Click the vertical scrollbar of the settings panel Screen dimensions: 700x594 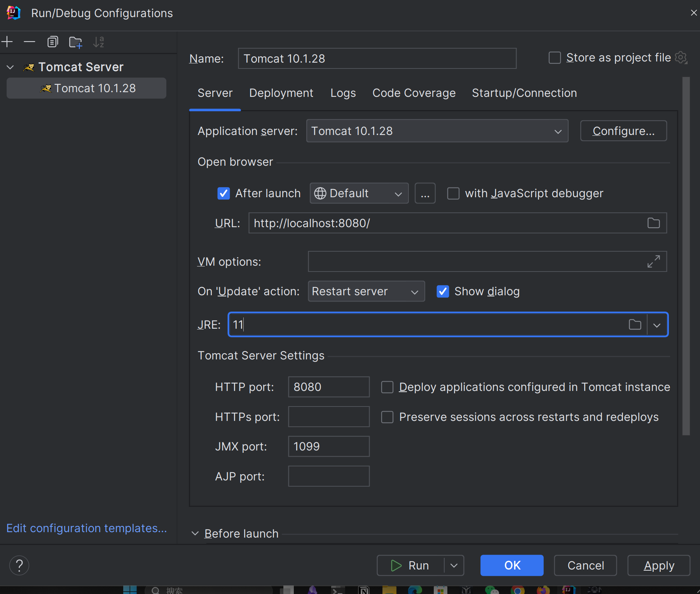[x=686, y=256]
